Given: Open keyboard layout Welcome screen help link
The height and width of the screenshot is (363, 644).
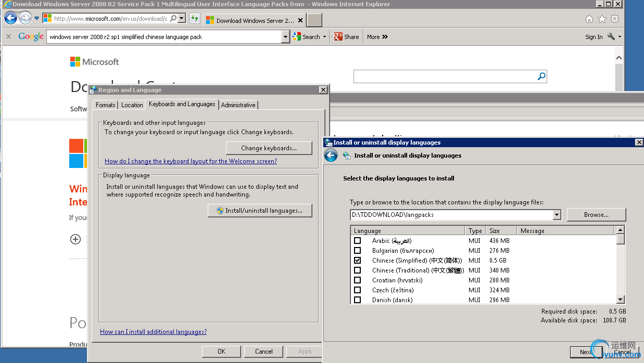Looking at the screenshot, I should [191, 161].
